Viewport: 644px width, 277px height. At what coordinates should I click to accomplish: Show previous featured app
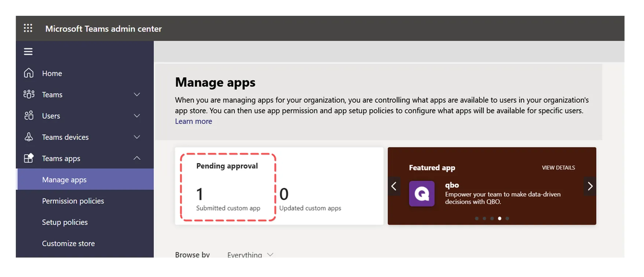(394, 186)
